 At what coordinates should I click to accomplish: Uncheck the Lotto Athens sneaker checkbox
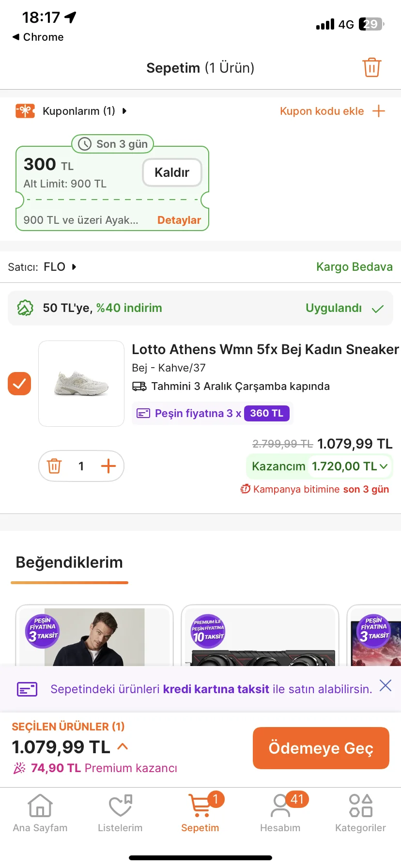[19, 384]
